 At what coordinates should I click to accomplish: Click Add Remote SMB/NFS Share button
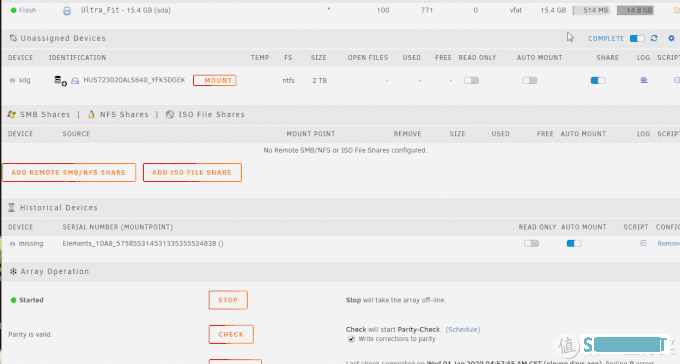69,172
